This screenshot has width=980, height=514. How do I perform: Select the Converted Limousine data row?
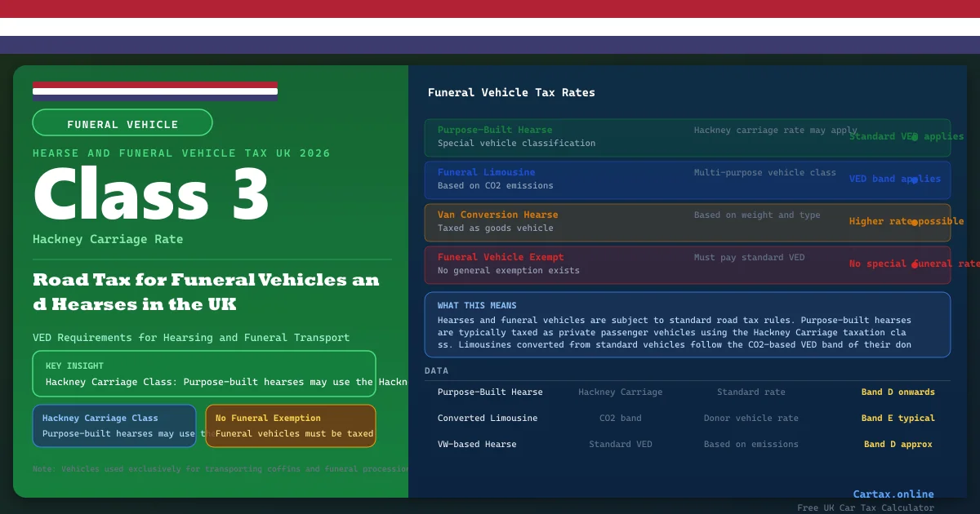686,418
